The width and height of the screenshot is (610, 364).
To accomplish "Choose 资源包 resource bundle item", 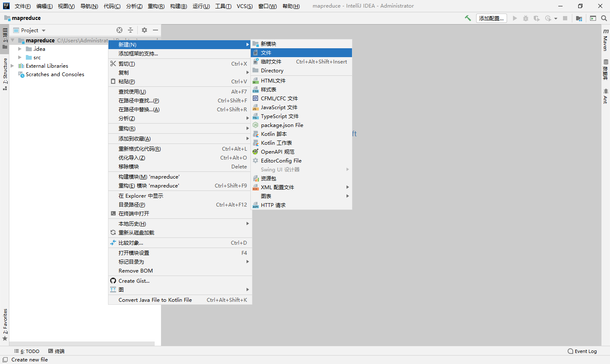I will point(302,178).
